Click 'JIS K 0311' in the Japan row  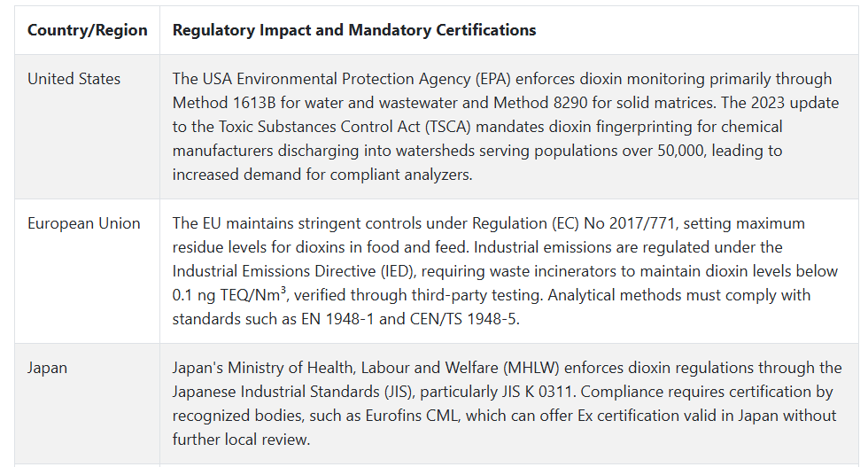[537, 392]
